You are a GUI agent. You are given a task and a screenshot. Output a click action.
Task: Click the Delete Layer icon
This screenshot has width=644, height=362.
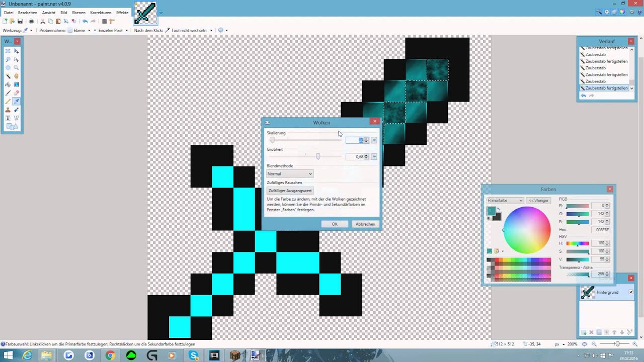(x=591, y=332)
